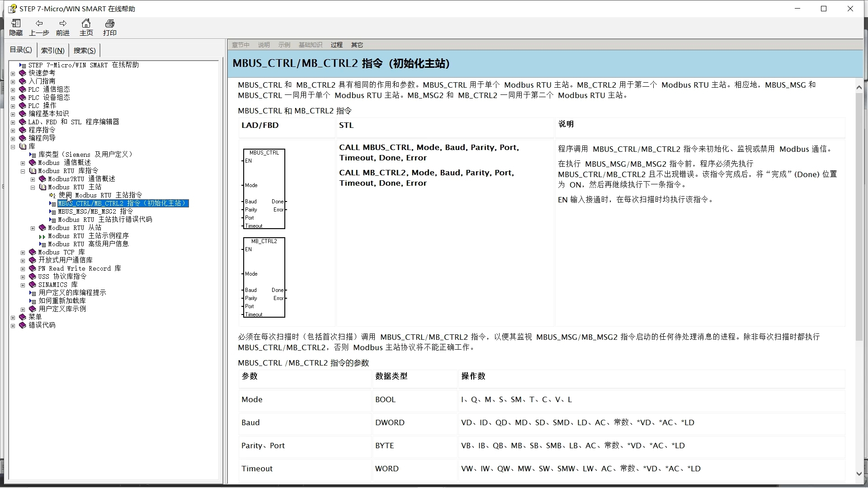
Task: Select LAD、FBD 和 STL 程序编辑器 entry
Action: tap(74, 122)
